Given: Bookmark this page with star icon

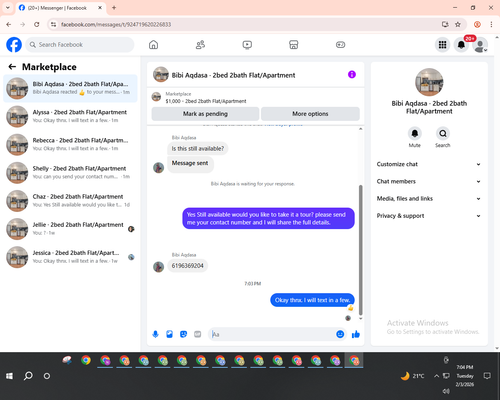Looking at the screenshot, I should (x=458, y=24).
